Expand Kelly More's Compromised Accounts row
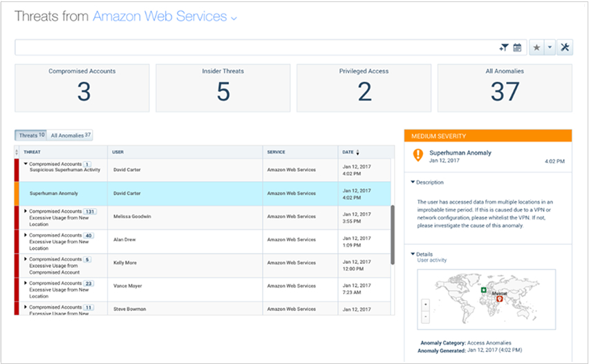 [x=26, y=259]
